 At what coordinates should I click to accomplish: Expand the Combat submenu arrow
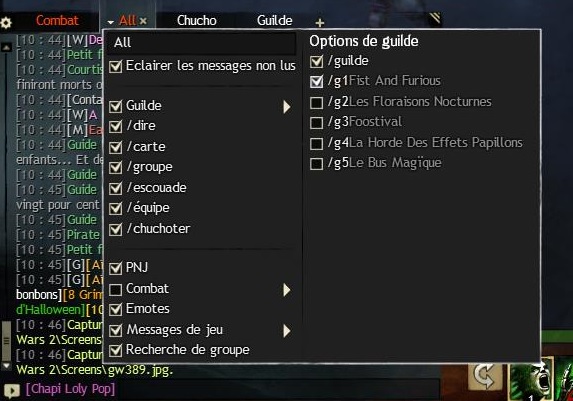287,290
